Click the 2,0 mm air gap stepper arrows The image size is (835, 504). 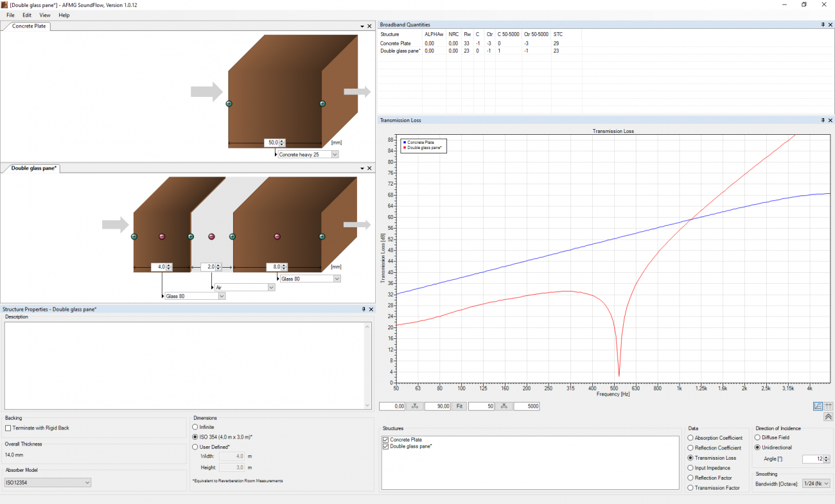(218, 266)
